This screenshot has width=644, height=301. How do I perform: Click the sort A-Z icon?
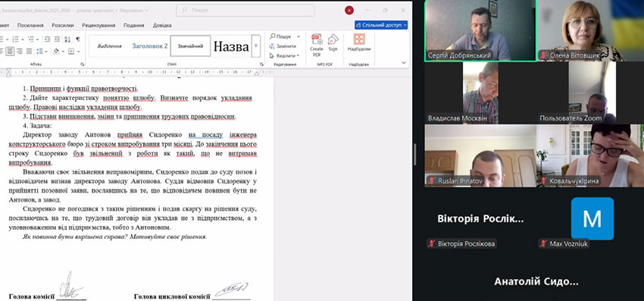(x=67, y=39)
